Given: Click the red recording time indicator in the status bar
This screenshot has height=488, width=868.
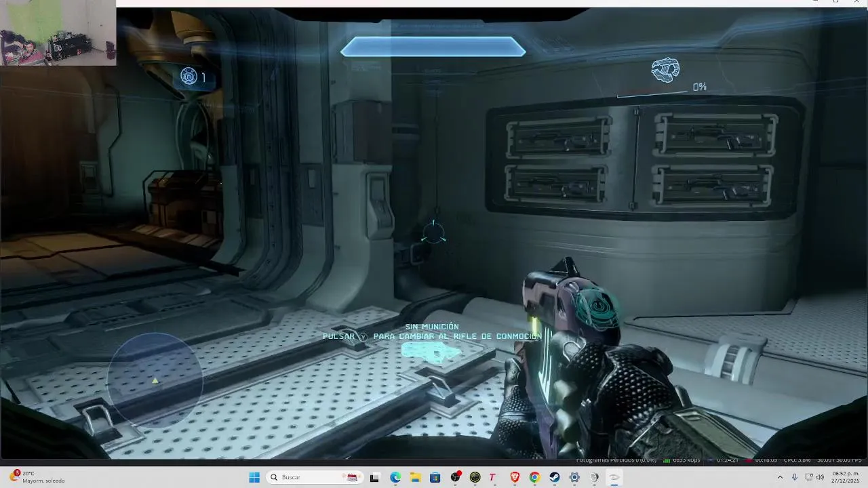Looking at the screenshot, I should point(749,460).
